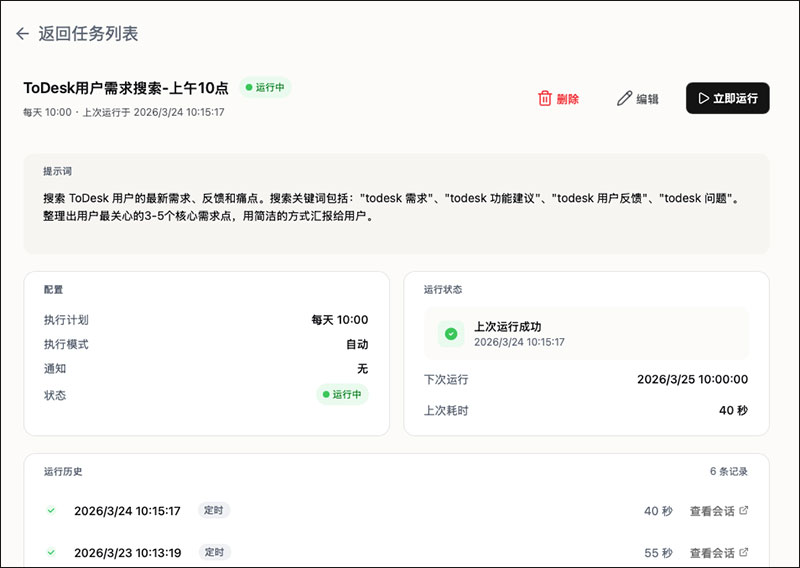Click the back arrow icon
The width and height of the screenshot is (800, 568).
(23, 34)
